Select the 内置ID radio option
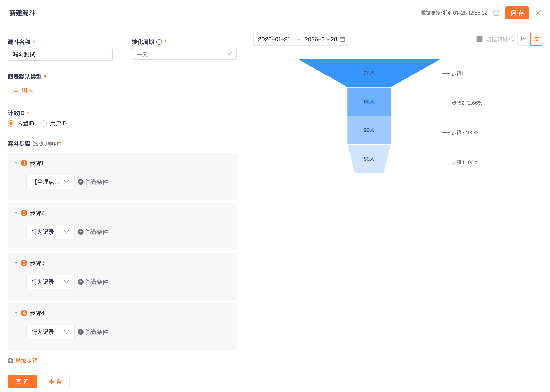 11,124
